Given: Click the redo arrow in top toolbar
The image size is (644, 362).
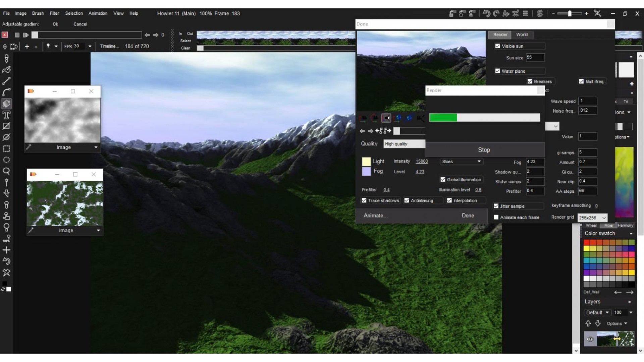Looking at the screenshot, I should tap(496, 13).
